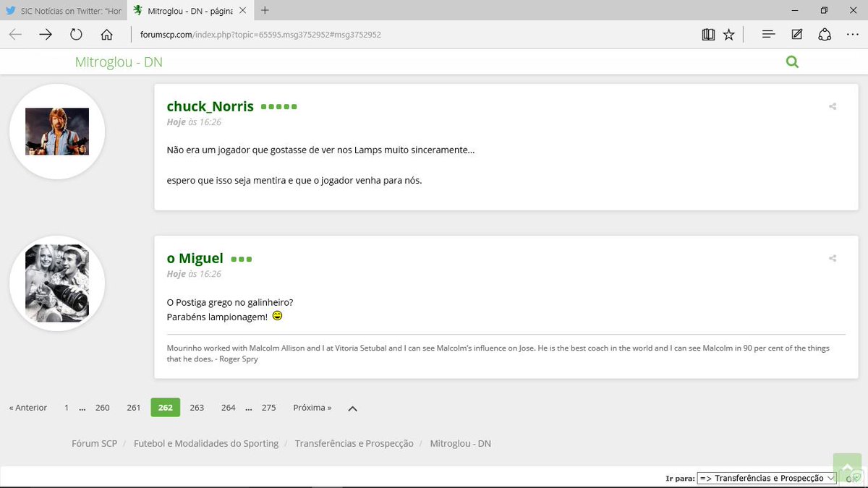Click the green scroll-to-top box in the corner
Screen dimensions: 868x488
tap(847, 468)
